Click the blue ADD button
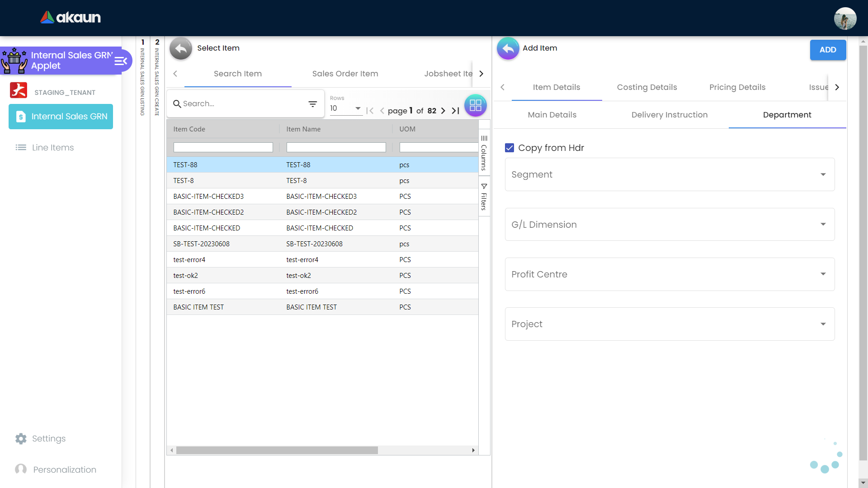 pyautogui.click(x=827, y=50)
